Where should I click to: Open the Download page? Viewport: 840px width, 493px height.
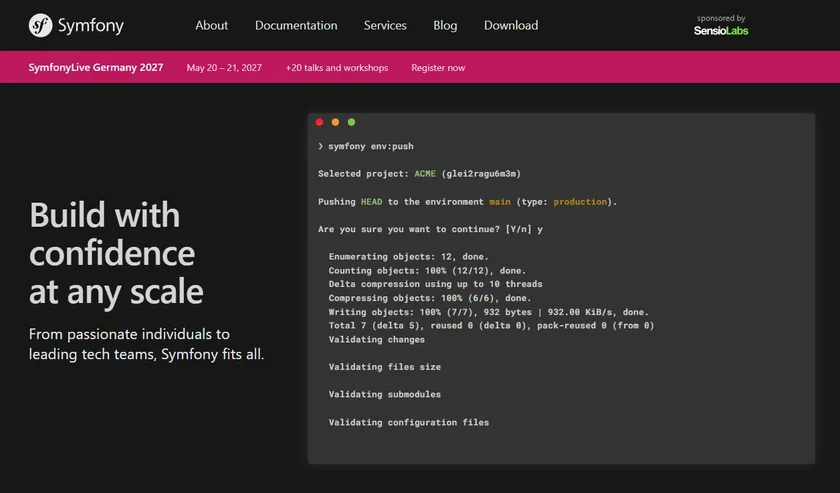tap(511, 25)
